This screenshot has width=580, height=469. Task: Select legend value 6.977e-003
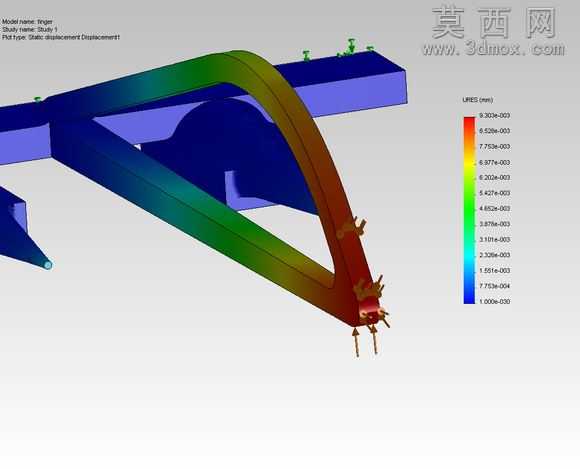point(495,162)
